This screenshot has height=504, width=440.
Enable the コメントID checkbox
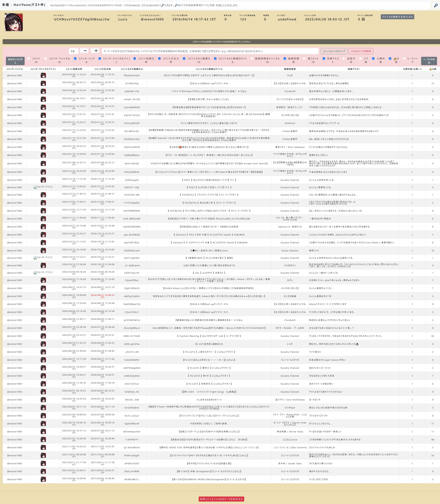[x=28, y=58]
